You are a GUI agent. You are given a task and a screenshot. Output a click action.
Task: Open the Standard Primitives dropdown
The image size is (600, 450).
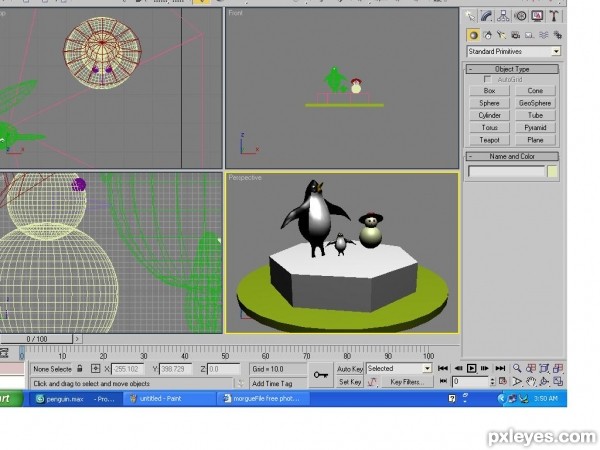514,51
